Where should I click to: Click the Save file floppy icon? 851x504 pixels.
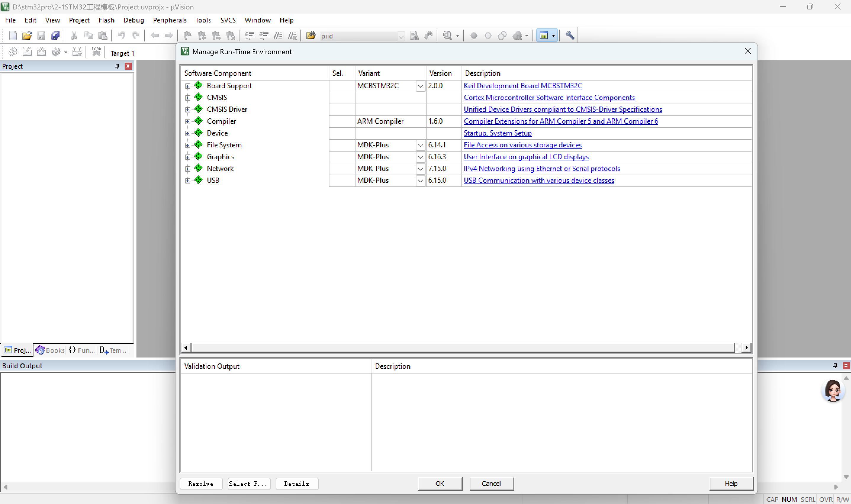(x=41, y=36)
